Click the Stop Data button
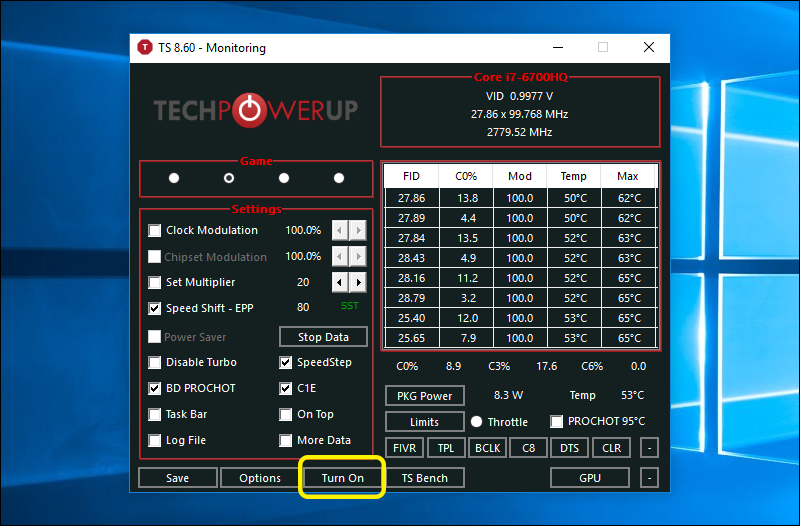 [x=323, y=337]
